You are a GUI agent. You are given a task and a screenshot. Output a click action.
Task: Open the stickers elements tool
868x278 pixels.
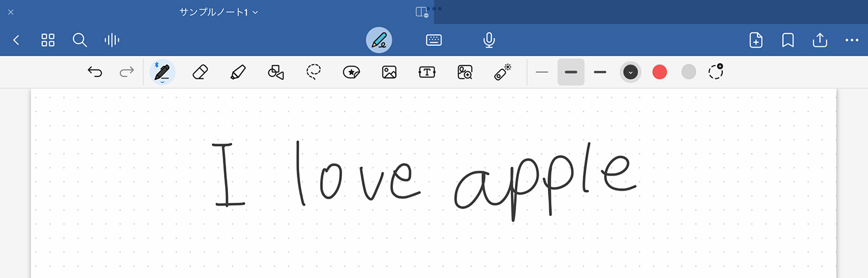tap(351, 72)
